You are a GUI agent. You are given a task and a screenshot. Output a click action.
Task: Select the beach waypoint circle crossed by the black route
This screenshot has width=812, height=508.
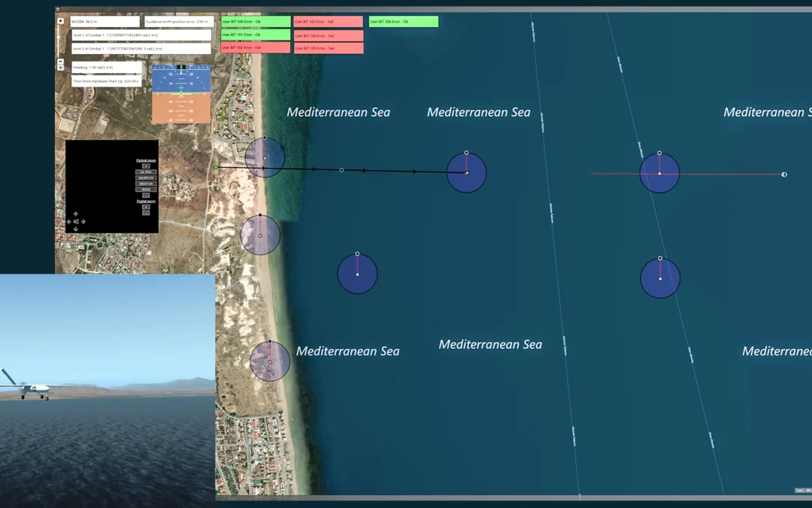pos(265,157)
